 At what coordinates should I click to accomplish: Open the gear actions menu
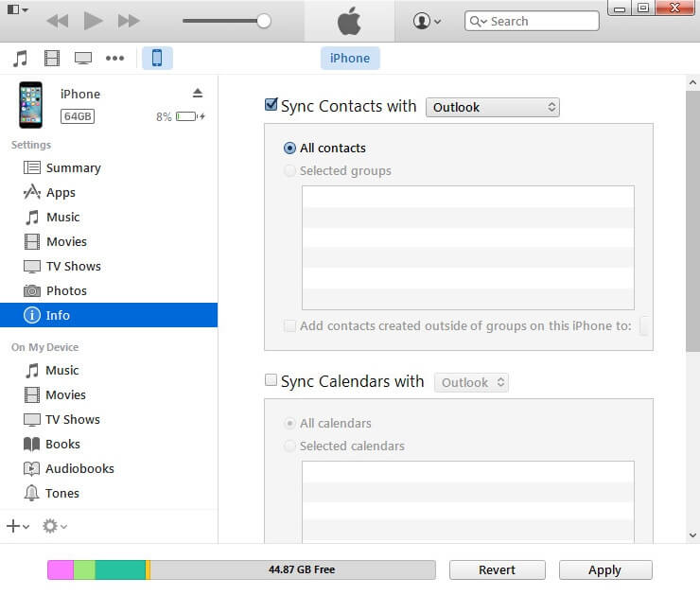55,526
